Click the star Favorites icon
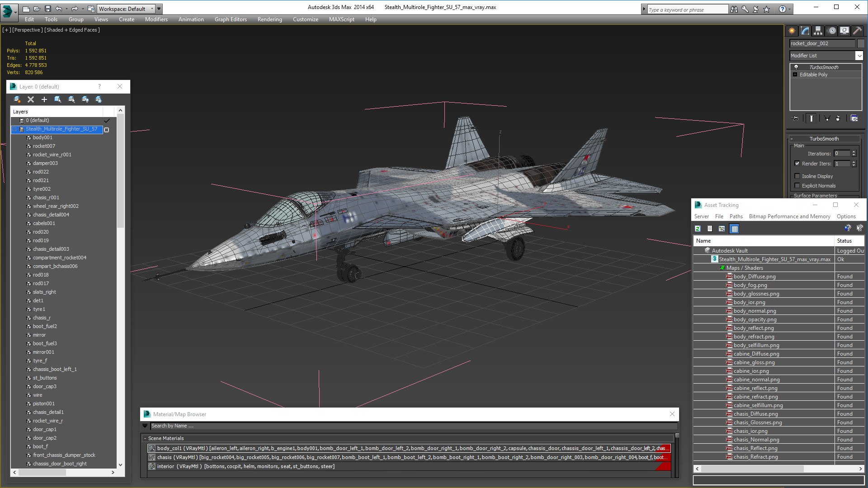This screenshot has width=868, height=488. pyautogui.click(x=766, y=9)
